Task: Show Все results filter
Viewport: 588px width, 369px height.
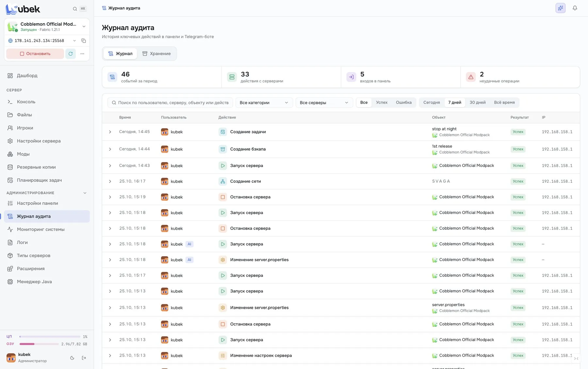Action: 364,103
